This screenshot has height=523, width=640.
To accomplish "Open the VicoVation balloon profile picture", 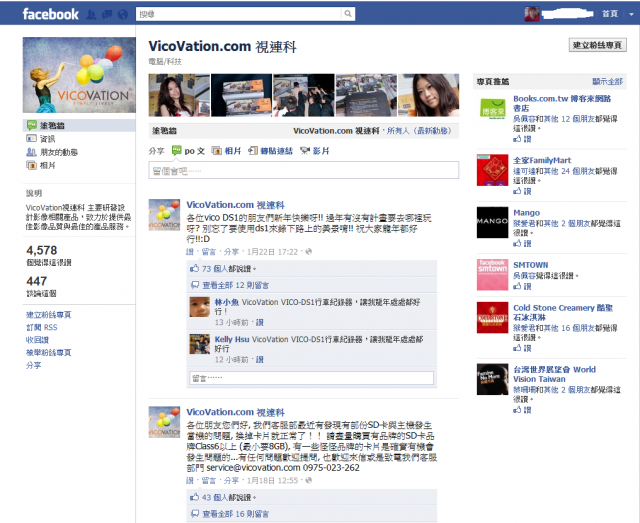I will pyautogui.click(x=79, y=75).
